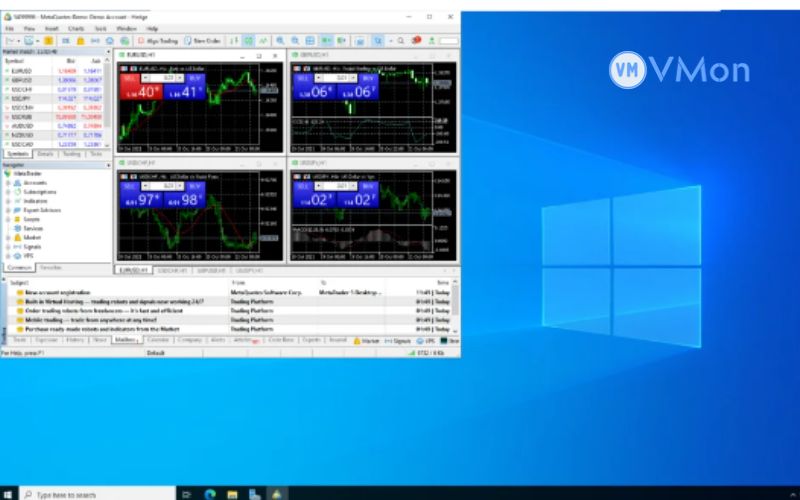Zoom in on the chart
The image size is (800, 500).
coord(280,41)
